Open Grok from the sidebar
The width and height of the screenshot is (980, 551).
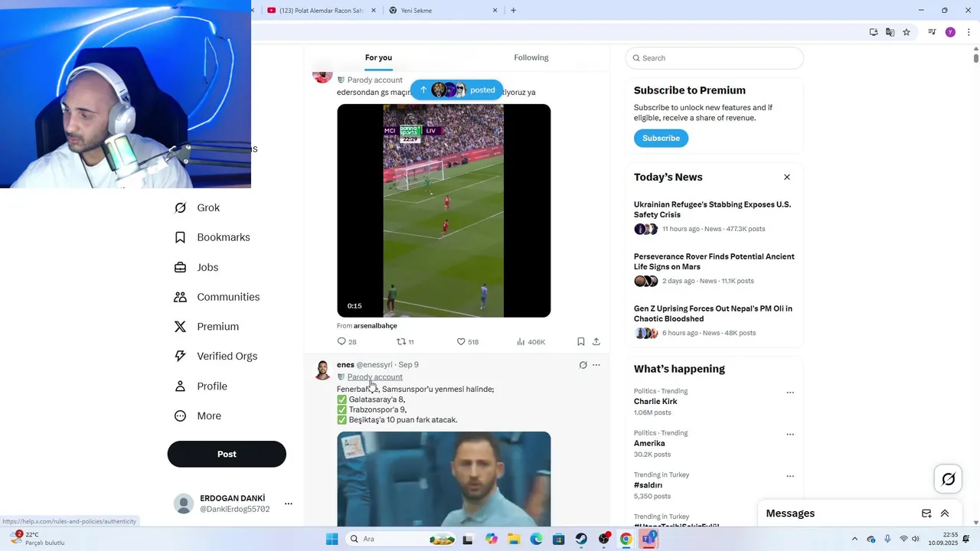coord(198,207)
